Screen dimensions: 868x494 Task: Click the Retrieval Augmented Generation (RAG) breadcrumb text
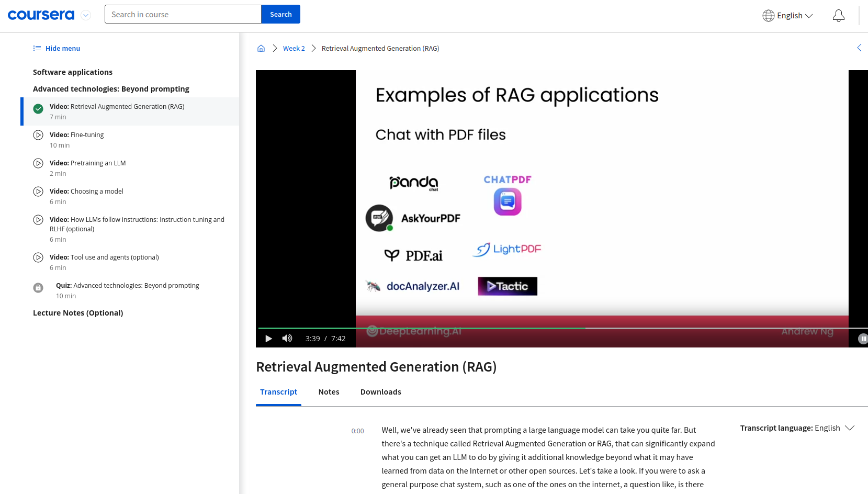pyautogui.click(x=380, y=48)
